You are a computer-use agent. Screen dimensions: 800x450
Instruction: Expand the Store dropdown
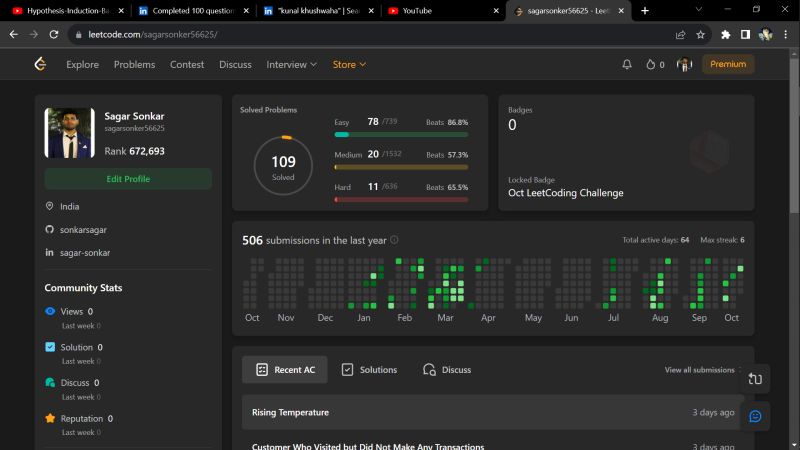349,64
